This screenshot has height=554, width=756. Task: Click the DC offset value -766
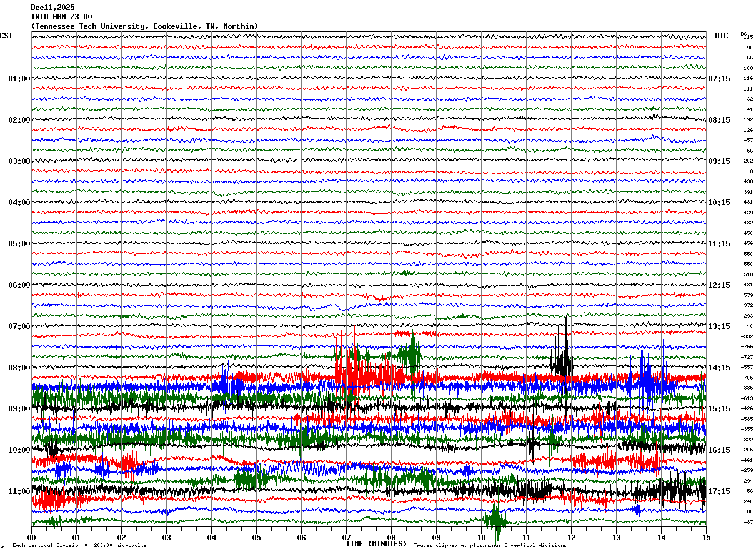pos(747,347)
